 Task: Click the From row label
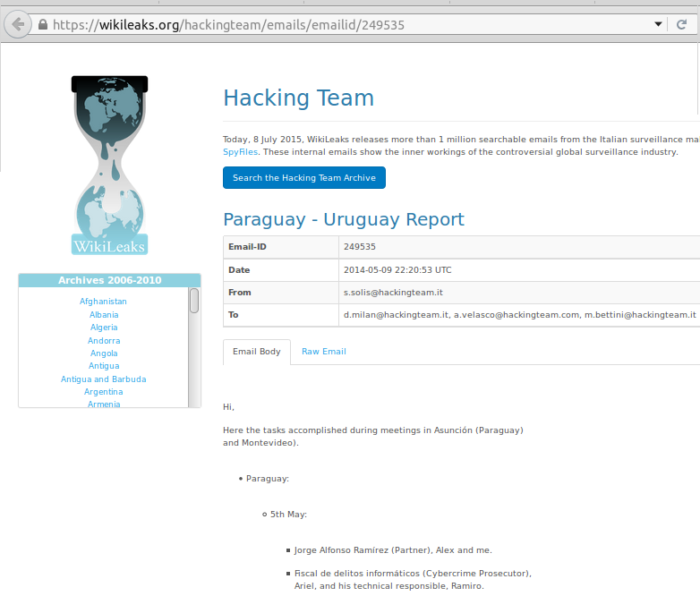[240, 293]
